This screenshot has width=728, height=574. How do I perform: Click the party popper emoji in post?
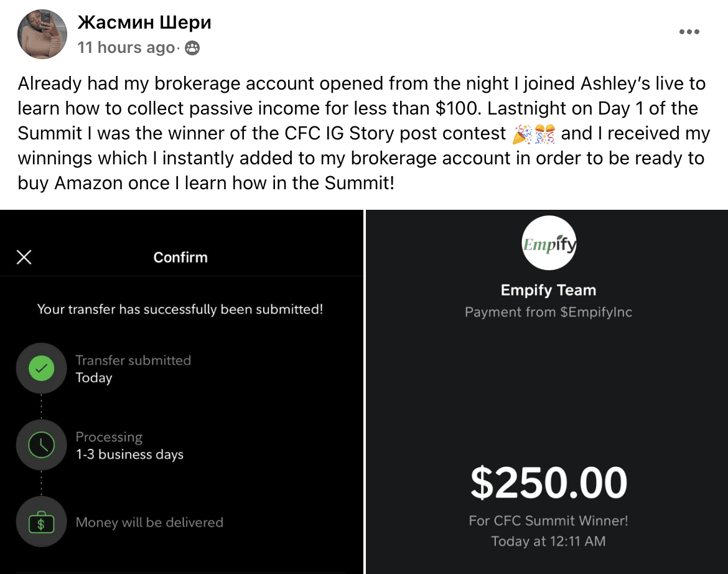pyautogui.click(x=522, y=134)
